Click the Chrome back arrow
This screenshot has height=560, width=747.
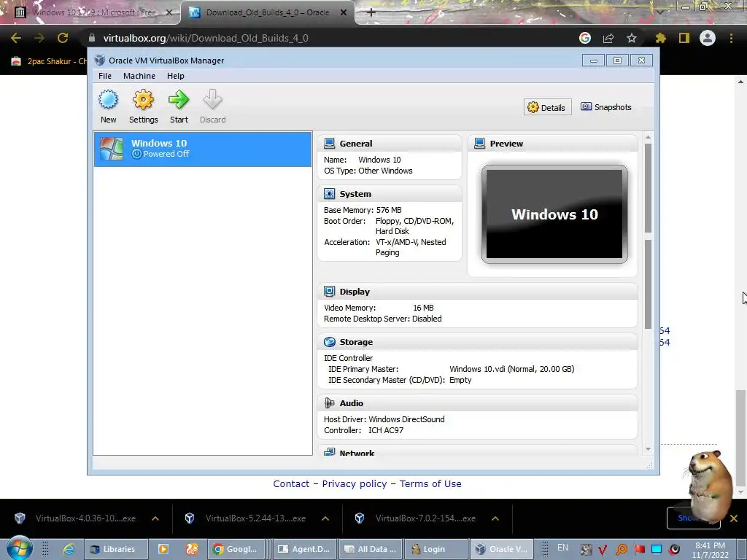pos(16,38)
